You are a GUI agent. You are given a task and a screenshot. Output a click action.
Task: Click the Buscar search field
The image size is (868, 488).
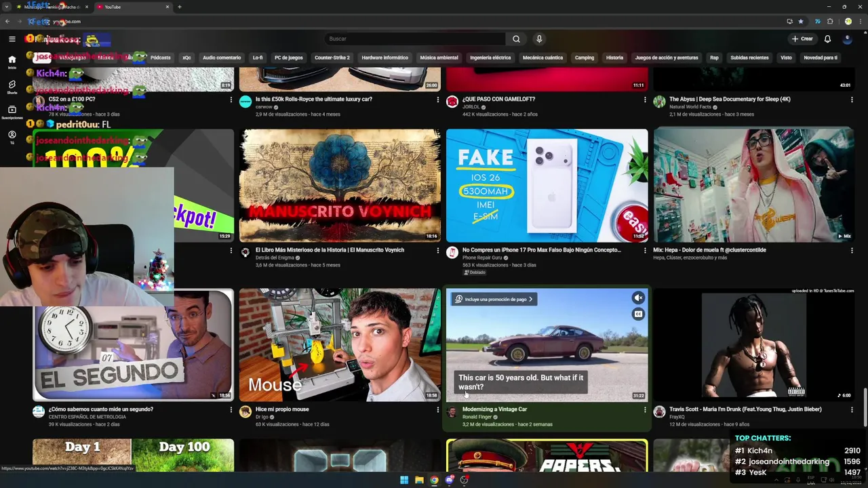(415, 39)
